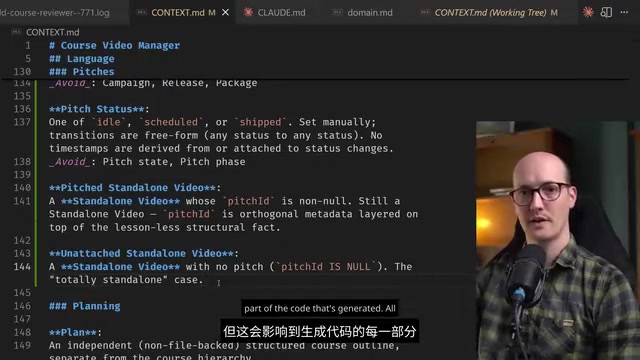Click the '### Planning' heading
This screenshot has width=640, height=360.
click(84, 306)
